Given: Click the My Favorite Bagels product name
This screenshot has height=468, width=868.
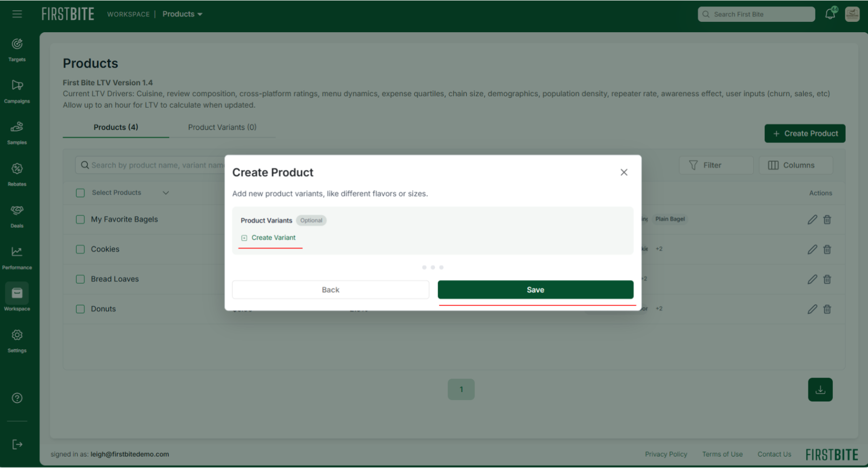Looking at the screenshot, I should coord(124,219).
